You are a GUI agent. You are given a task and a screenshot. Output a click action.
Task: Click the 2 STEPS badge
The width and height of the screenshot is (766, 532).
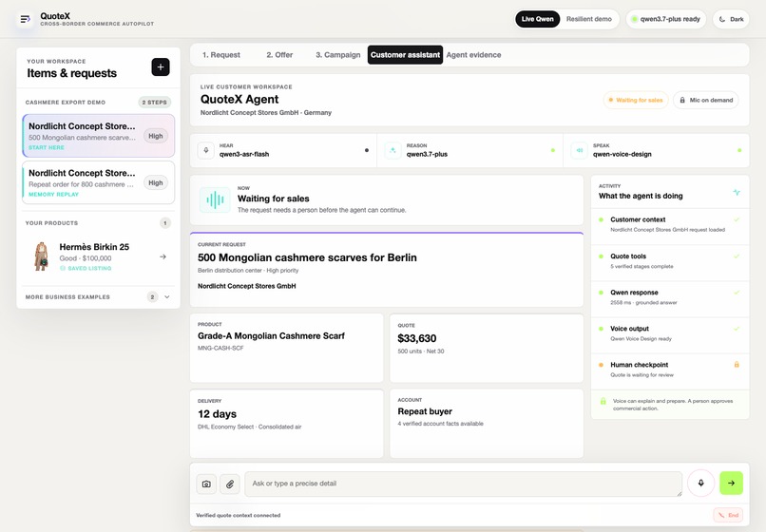[154, 102]
